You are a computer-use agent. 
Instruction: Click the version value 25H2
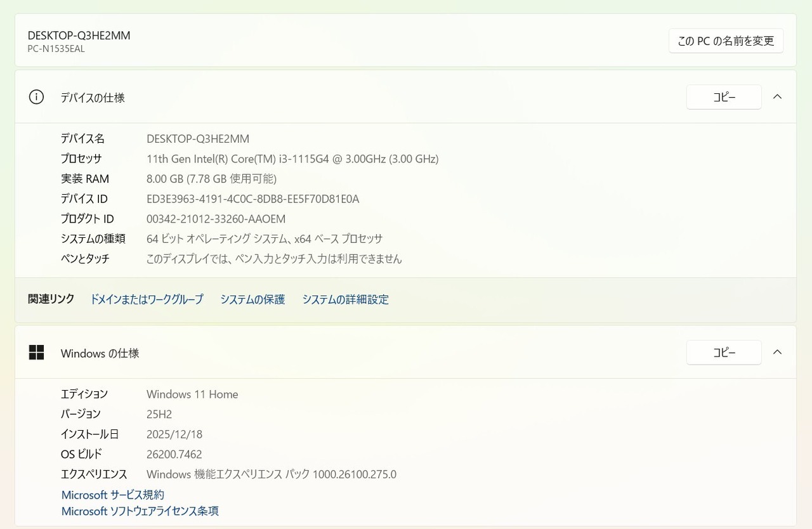(159, 414)
